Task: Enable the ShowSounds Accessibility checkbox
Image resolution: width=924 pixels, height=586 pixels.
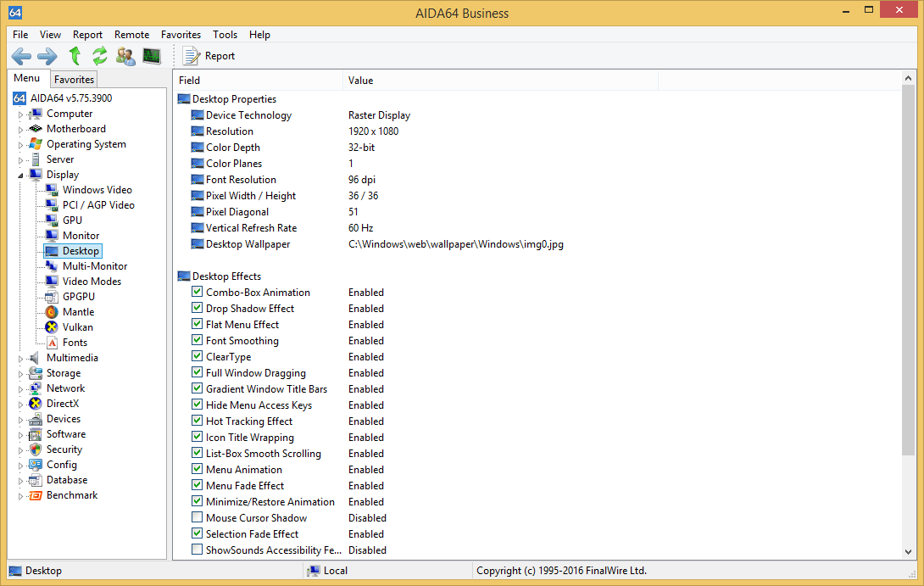Action: 198,550
